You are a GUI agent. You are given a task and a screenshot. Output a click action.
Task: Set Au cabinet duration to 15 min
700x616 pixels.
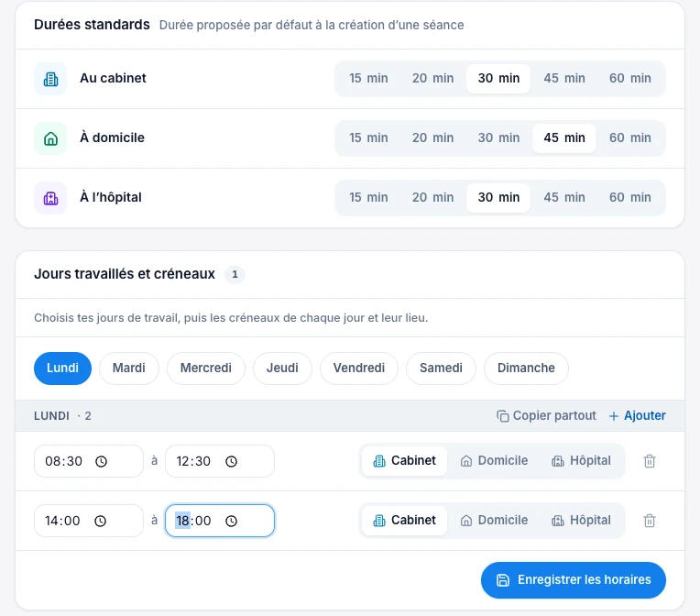[x=368, y=79]
